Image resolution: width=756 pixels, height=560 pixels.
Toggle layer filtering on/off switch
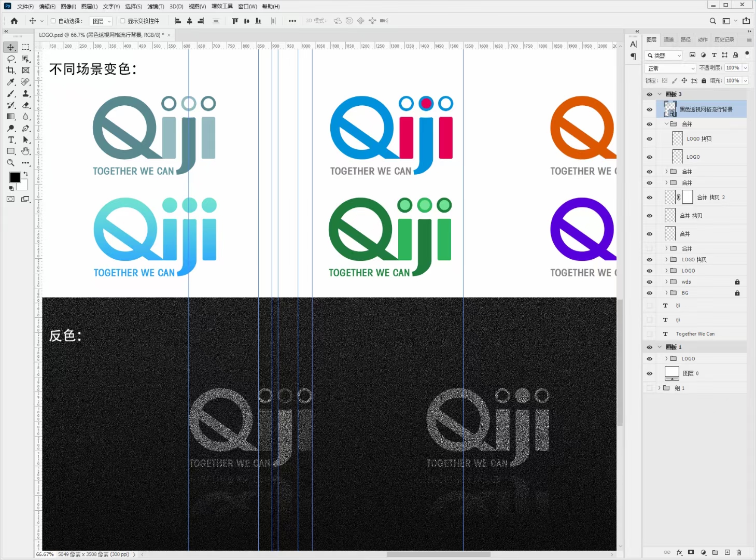click(747, 53)
